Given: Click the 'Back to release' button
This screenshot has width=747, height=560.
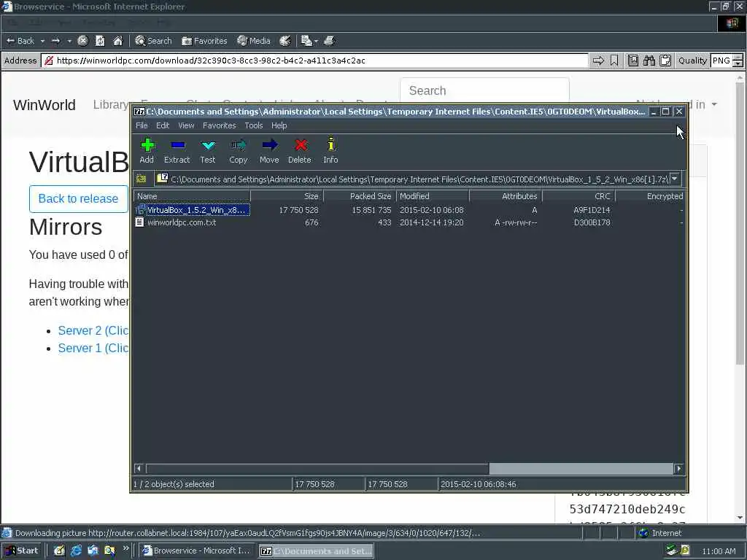Looking at the screenshot, I should click(78, 198).
